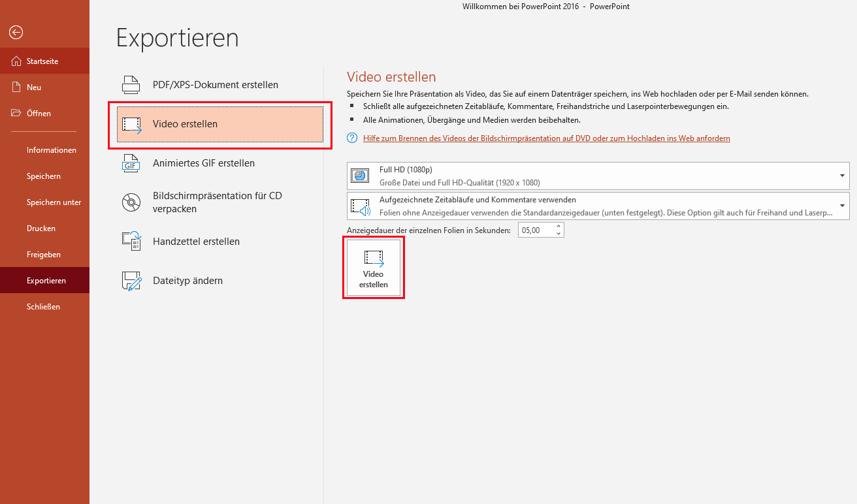Click the recorded timings film-speaker icon
The height and width of the screenshot is (504, 857).
click(x=361, y=206)
